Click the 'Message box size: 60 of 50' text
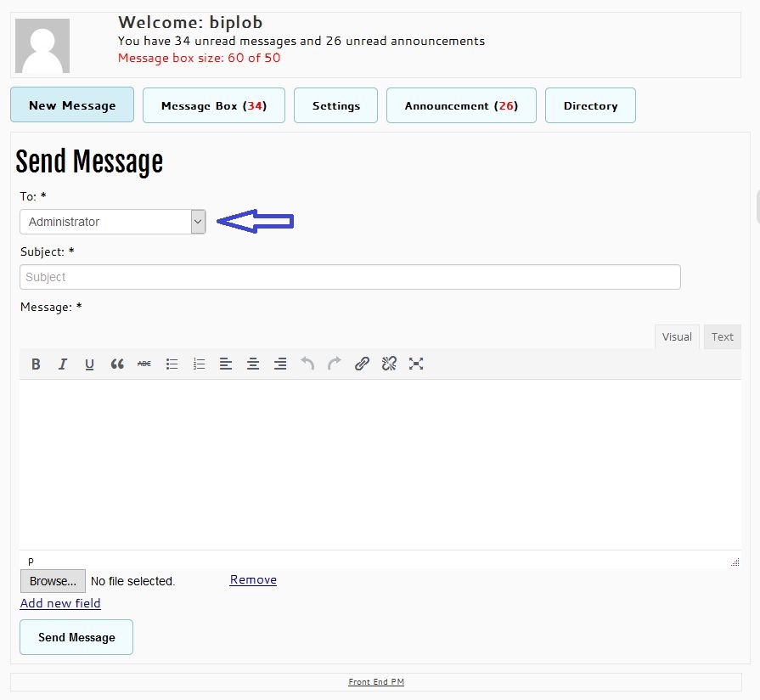The image size is (760, 700). pos(200,58)
